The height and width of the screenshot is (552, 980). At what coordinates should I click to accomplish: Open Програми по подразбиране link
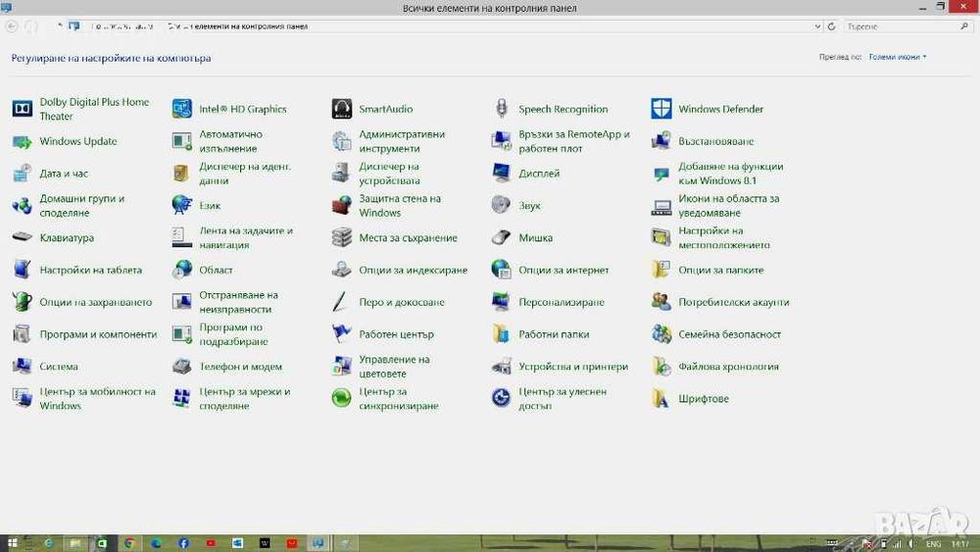click(234, 333)
